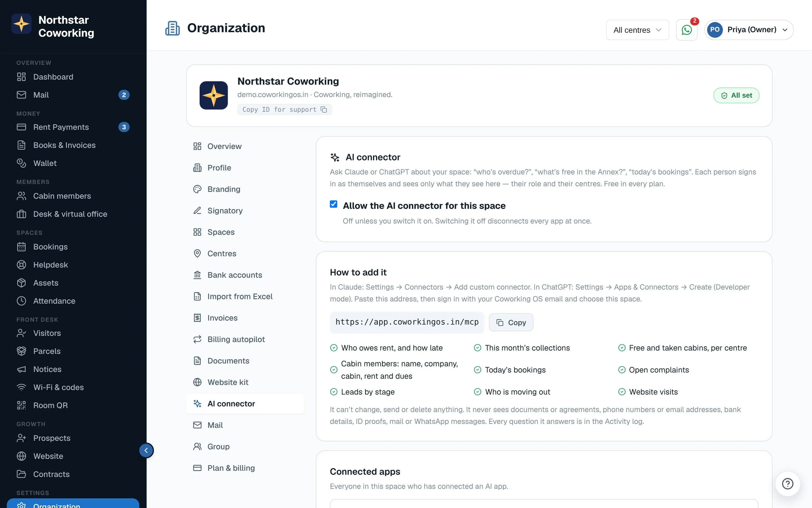The image size is (812, 508).
Task: Click the Wi-Fi & codes icon
Action: [x=21, y=387]
